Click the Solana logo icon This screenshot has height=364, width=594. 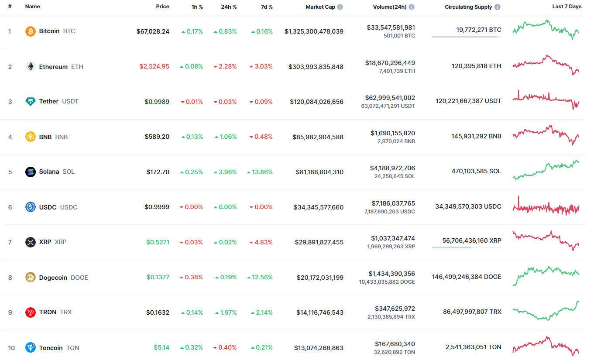31,172
